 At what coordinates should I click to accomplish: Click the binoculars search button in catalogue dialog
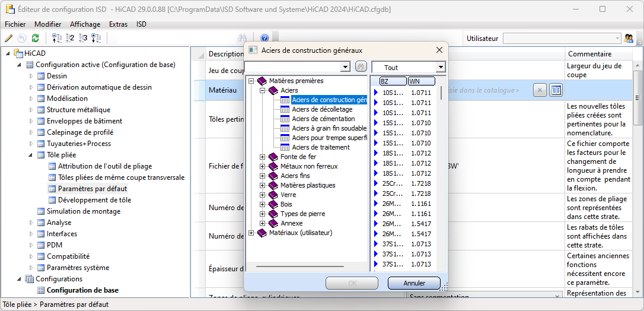click(361, 67)
